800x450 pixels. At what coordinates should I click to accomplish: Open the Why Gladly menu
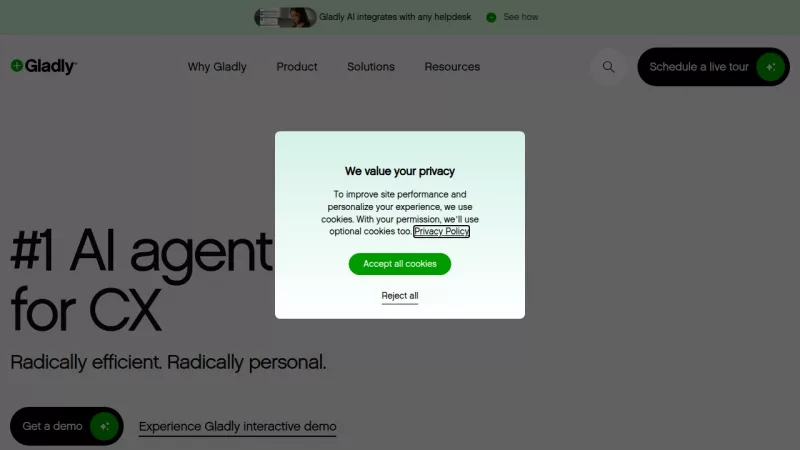pyautogui.click(x=217, y=67)
